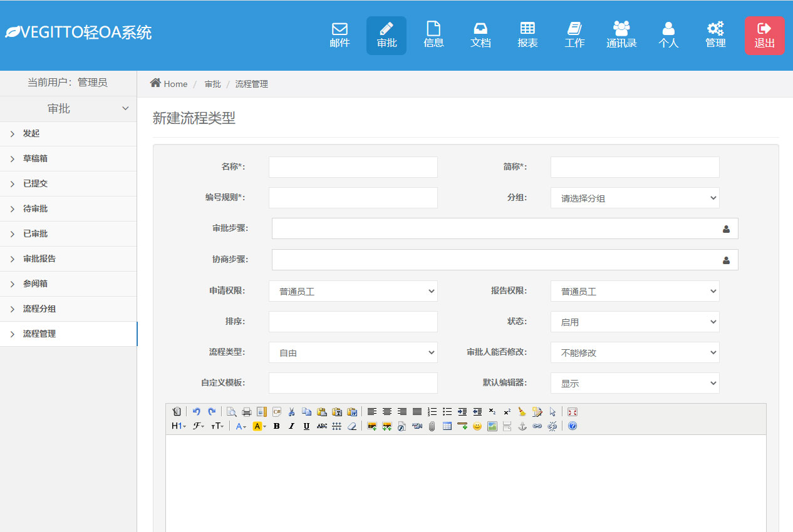Apply bold in editor toolbar
The height and width of the screenshot is (532, 793).
(276, 426)
